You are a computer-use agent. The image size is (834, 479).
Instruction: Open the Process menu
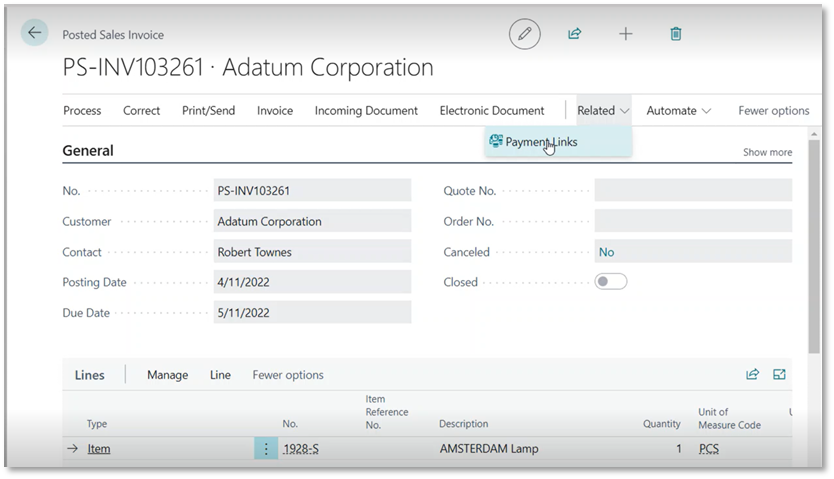coord(82,111)
